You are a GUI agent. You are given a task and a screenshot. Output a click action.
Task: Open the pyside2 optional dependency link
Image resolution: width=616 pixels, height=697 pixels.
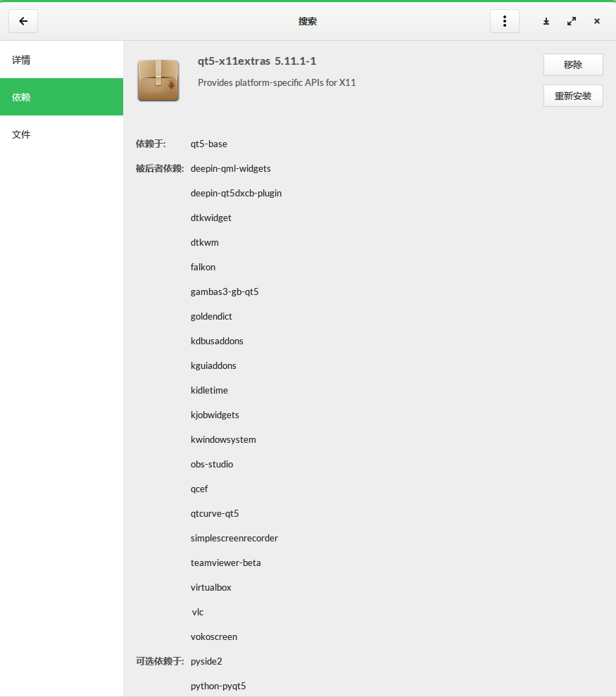coord(206,661)
